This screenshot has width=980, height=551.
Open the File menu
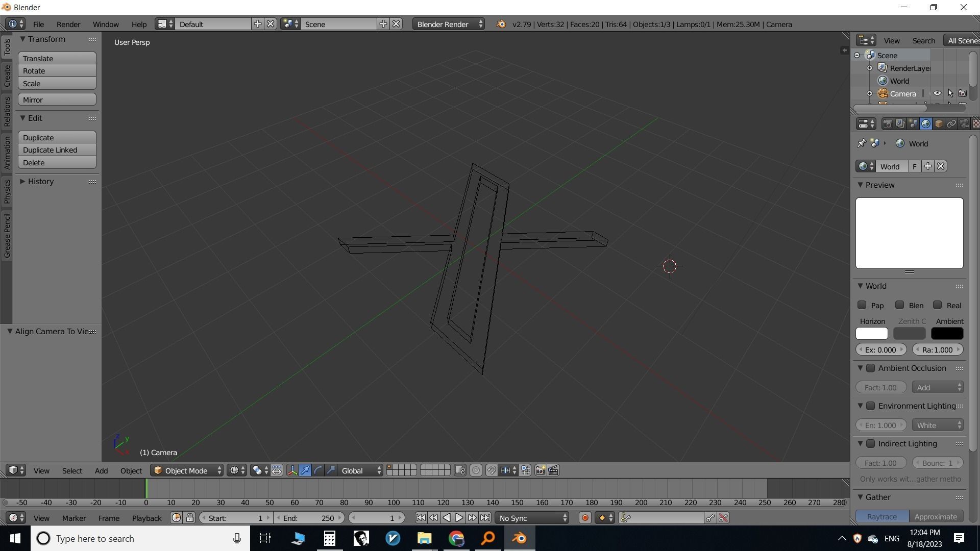[38, 24]
